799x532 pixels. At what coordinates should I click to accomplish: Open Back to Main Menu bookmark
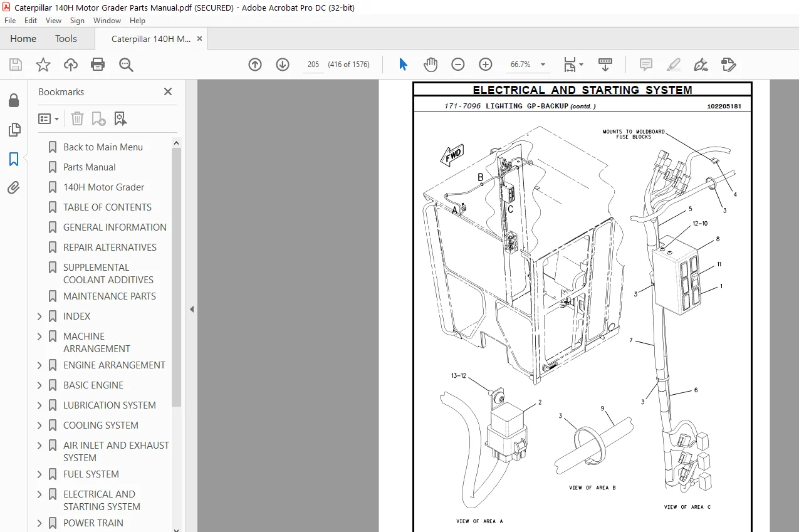(x=103, y=147)
